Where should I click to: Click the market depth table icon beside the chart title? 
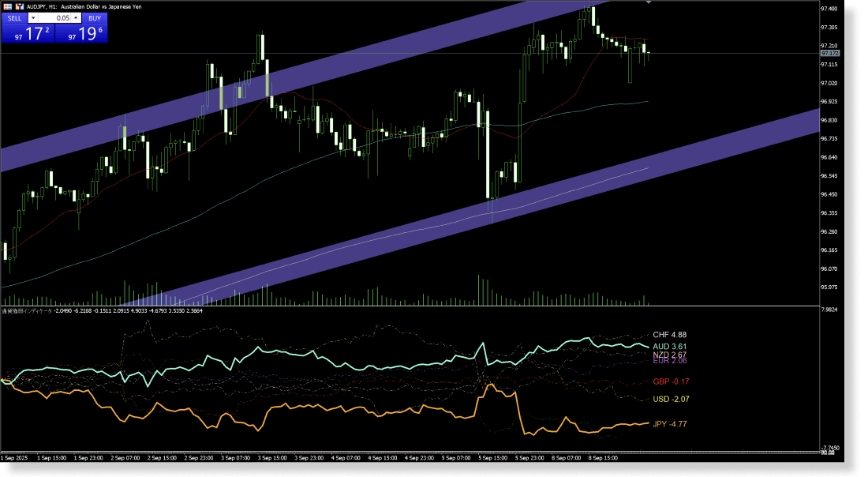click(x=8, y=6)
